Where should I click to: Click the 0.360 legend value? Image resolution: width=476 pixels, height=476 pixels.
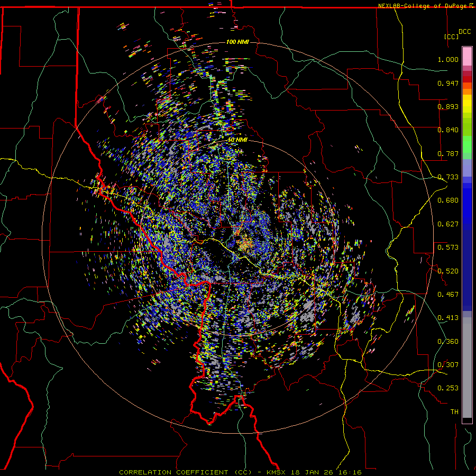pos(448,342)
